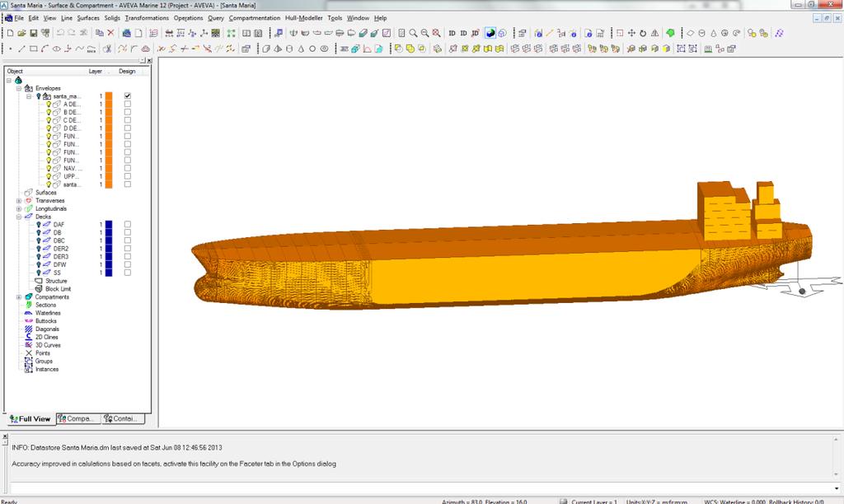Click the first ID label toolbar icon

452,33
